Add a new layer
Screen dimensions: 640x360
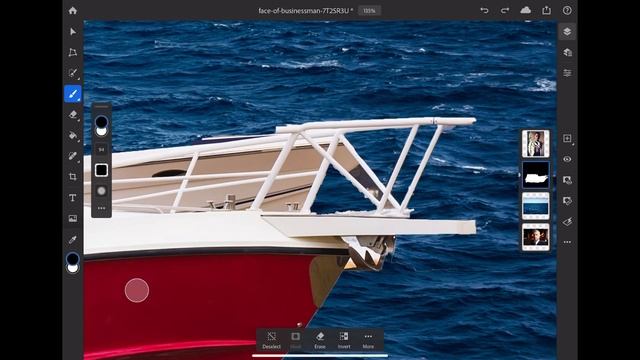point(567,138)
